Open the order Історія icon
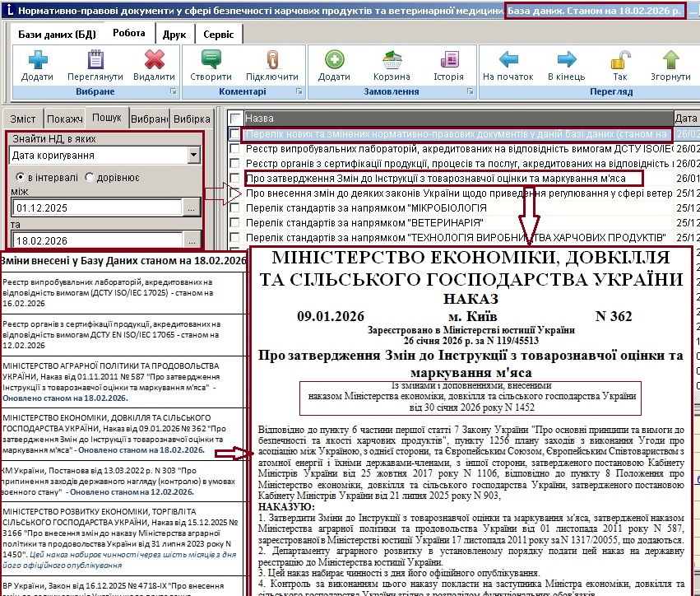 coord(448,62)
